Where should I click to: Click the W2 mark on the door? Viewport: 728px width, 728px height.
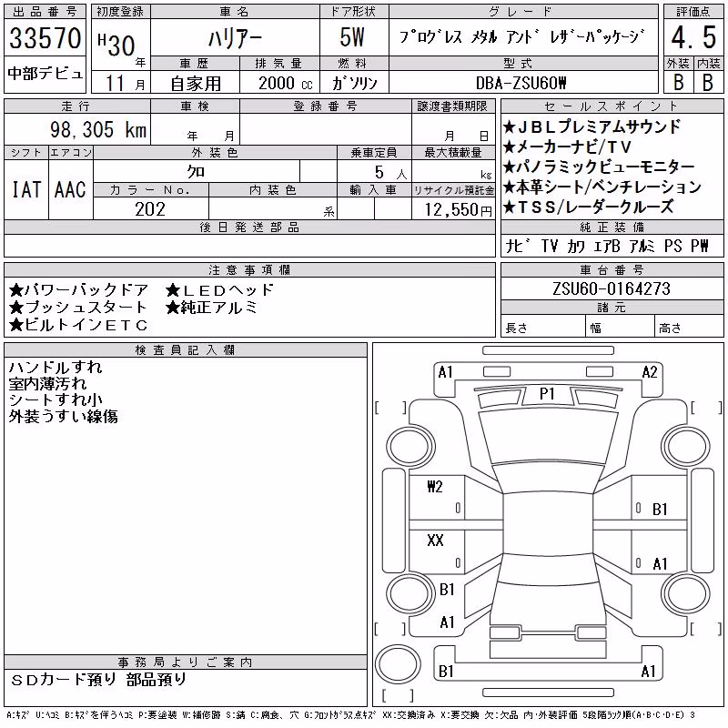[435, 486]
